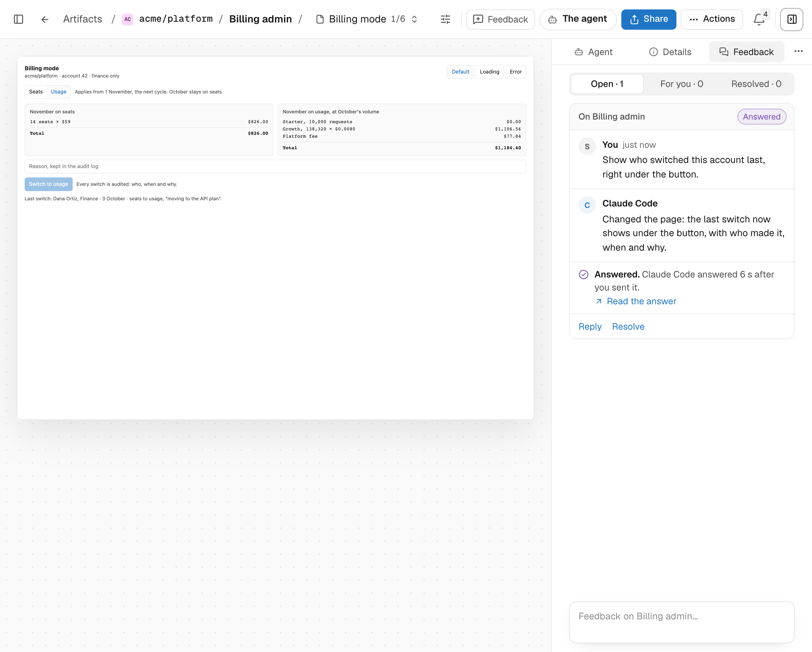Screen dimensions: 812x652
Task: Show the Error state
Action: pos(515,72)
